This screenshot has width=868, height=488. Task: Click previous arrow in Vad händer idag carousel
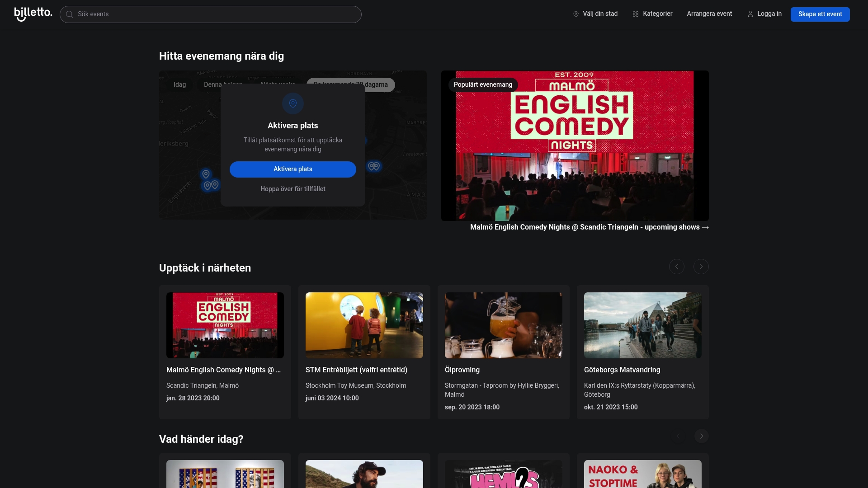[678, 436]
